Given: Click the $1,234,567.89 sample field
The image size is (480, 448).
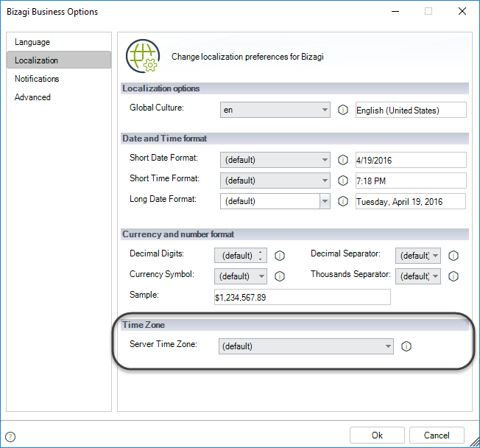Looking at the screenshot, I should (x=303, y=297).
